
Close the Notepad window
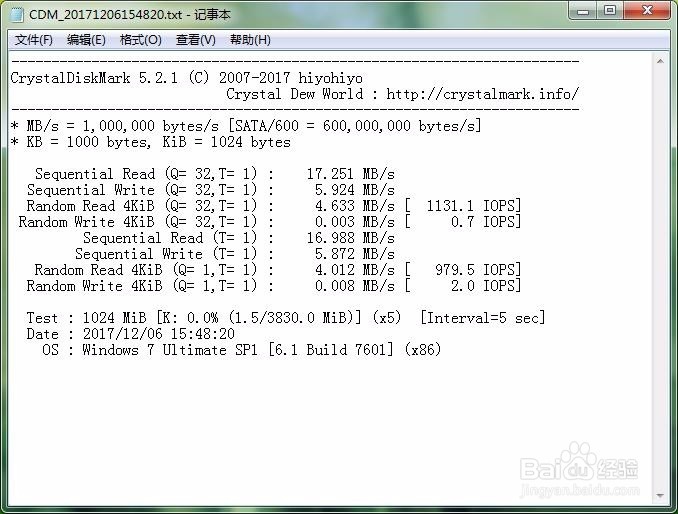coord(646,10)
